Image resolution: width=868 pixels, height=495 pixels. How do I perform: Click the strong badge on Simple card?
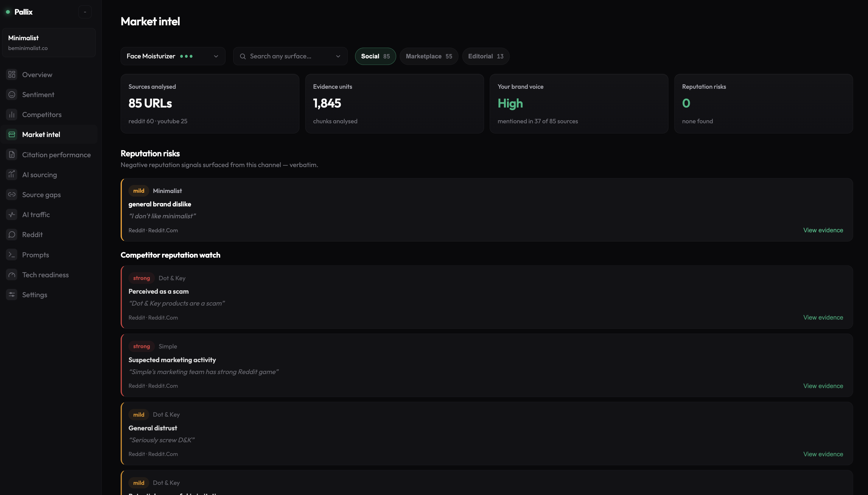coord(141,346)
